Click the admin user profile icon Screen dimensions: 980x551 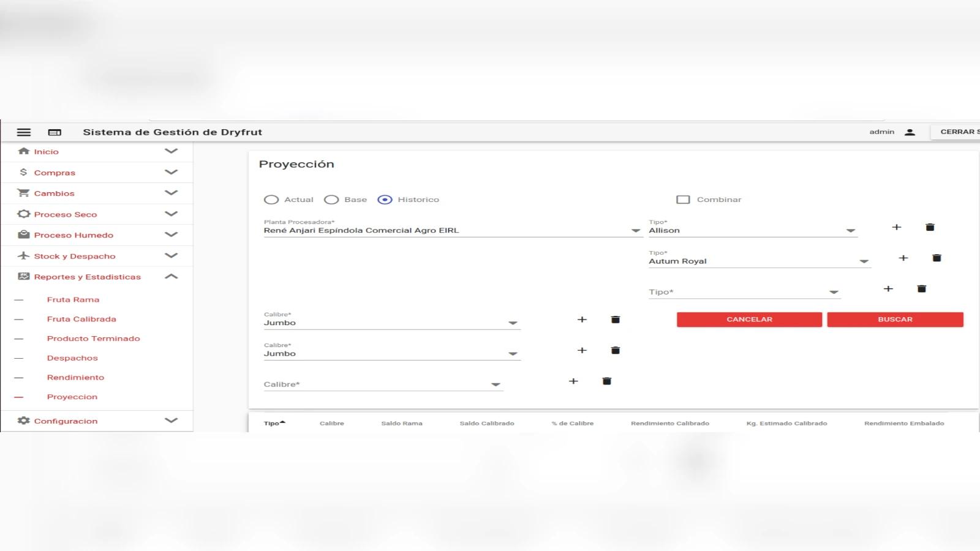910,132
